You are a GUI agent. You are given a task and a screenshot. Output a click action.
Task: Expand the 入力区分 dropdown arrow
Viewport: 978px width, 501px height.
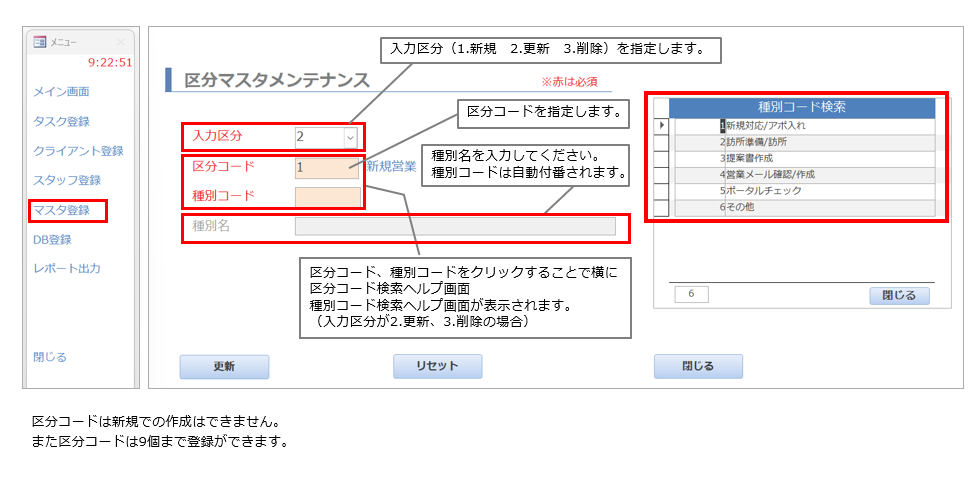(351, 137)
